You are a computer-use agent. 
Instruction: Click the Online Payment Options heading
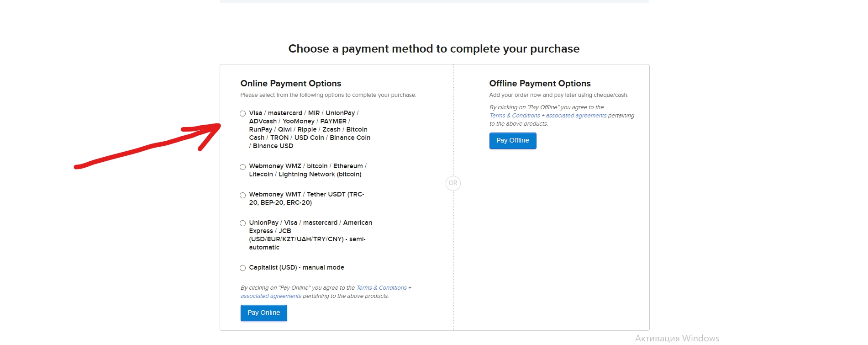point(290,84)
